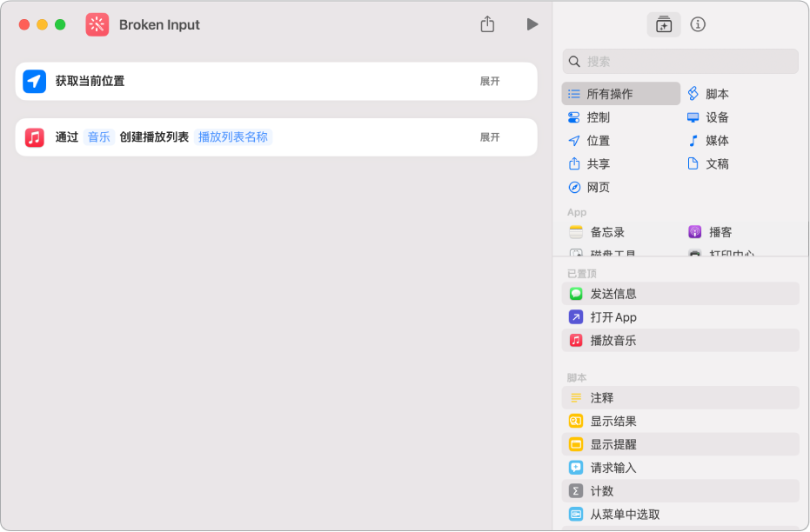
Task: Add the 显示提醒 action
Action: pos(680,444)
